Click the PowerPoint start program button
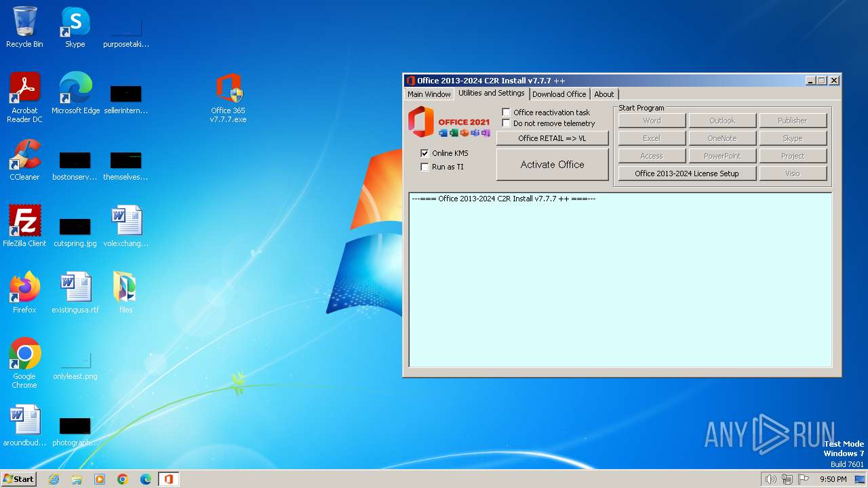This screenshot has height=488, width=868. 722,156
